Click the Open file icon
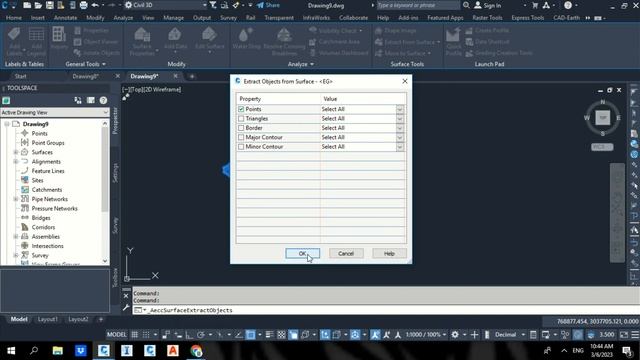 coord(38,5)
